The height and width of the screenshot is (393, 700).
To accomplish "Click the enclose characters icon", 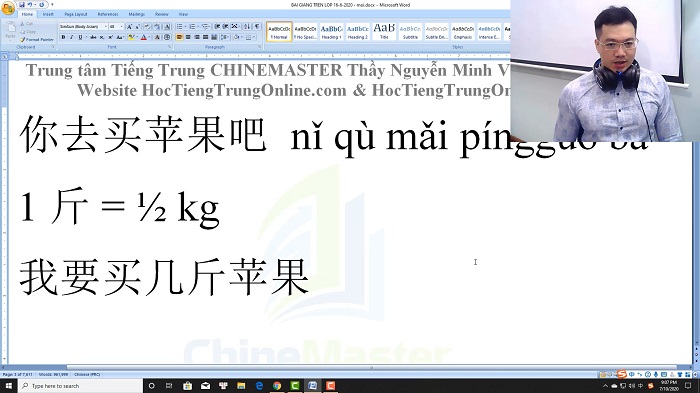I will (167, 37).
